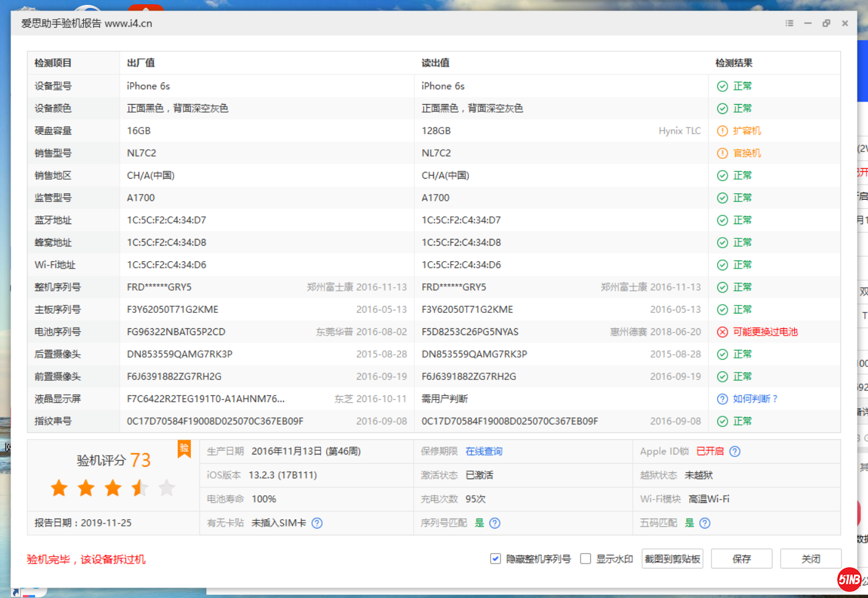
Task: Click the green check icon beside iPhone 6s row
Action: point(721,86)
